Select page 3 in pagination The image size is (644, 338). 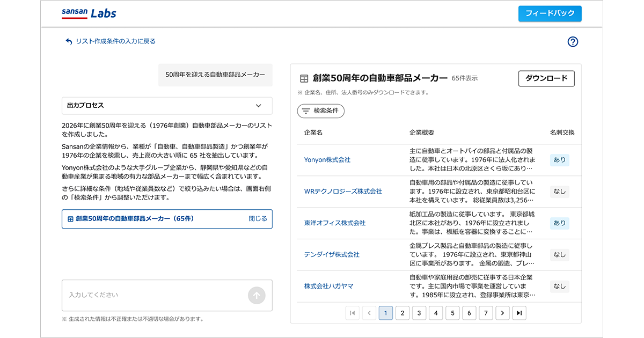click(x=419, y=313)
